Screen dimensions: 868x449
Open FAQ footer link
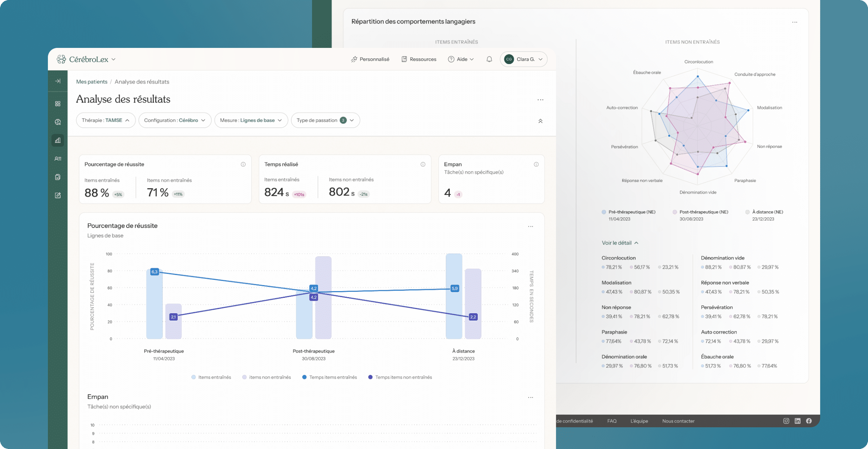point(612,421)
